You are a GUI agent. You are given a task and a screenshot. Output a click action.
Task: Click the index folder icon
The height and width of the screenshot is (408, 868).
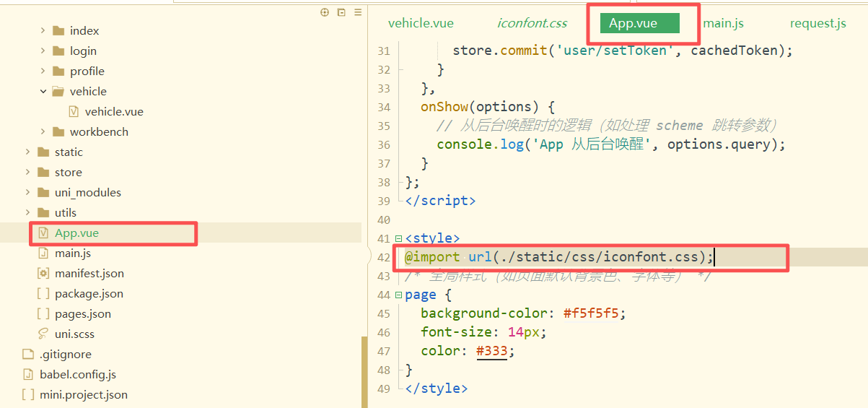[x=58, y=30]
